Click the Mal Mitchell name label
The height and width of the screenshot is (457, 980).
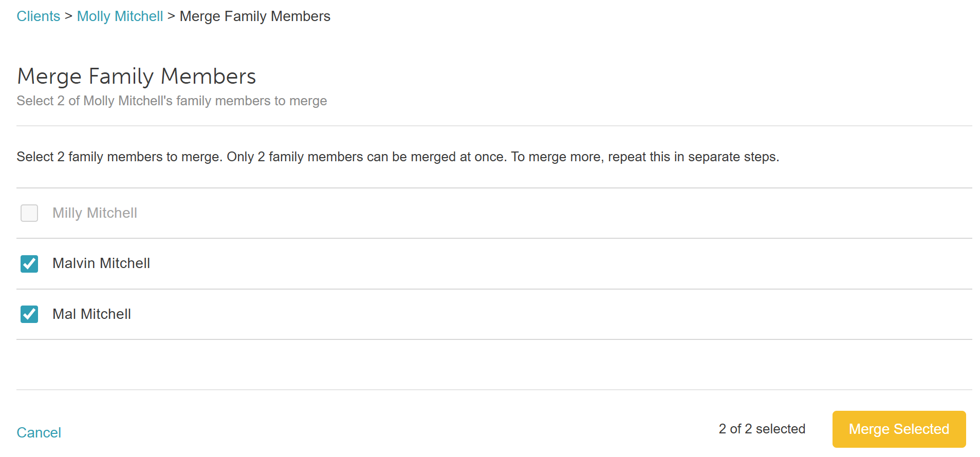point(91,314)
